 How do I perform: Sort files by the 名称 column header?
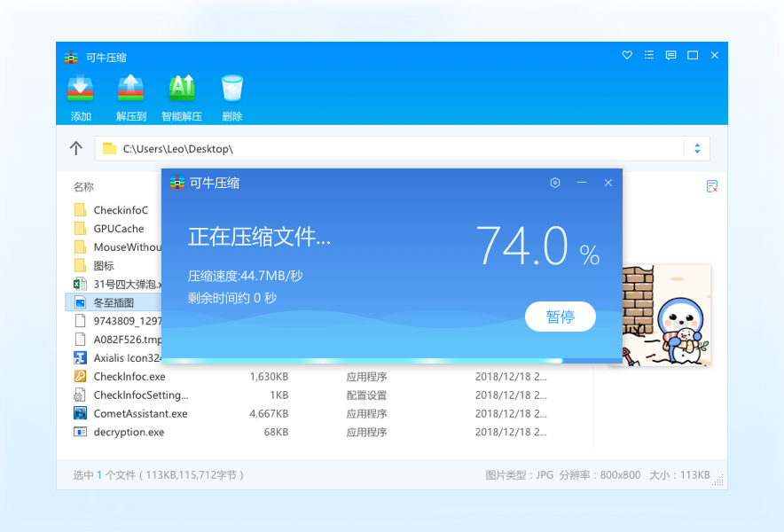[x=82, y=187]
